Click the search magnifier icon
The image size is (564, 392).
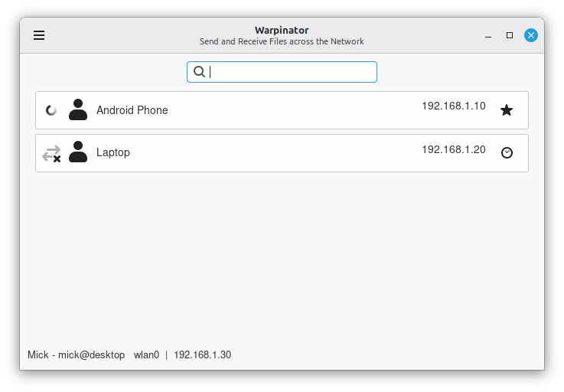point(199,72)
